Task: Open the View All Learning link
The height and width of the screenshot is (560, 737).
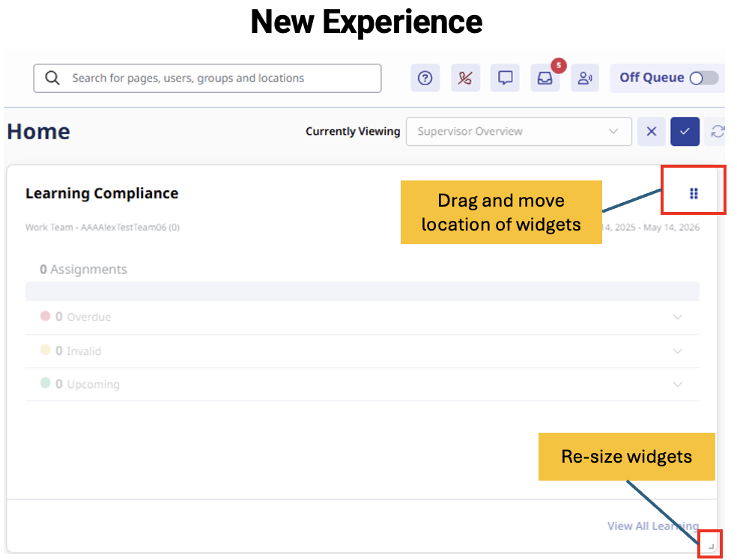Action: point(652,526)
